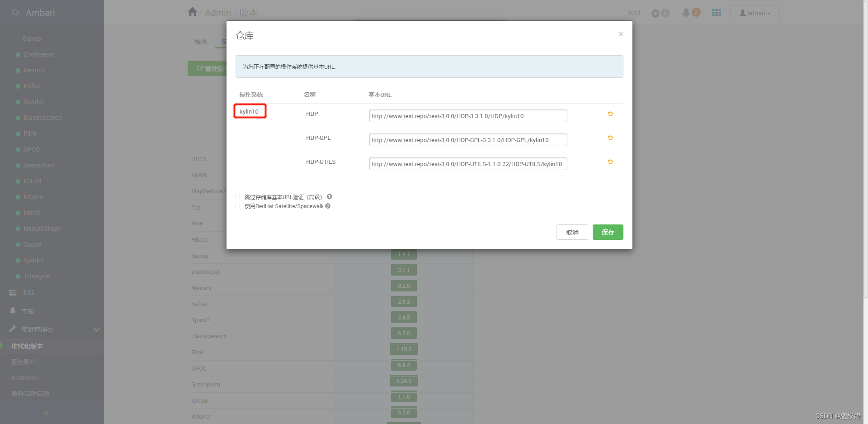Click the Flink 1.15.2 version badge
This screenshot has height=424, width=868.
click(404, 349)
